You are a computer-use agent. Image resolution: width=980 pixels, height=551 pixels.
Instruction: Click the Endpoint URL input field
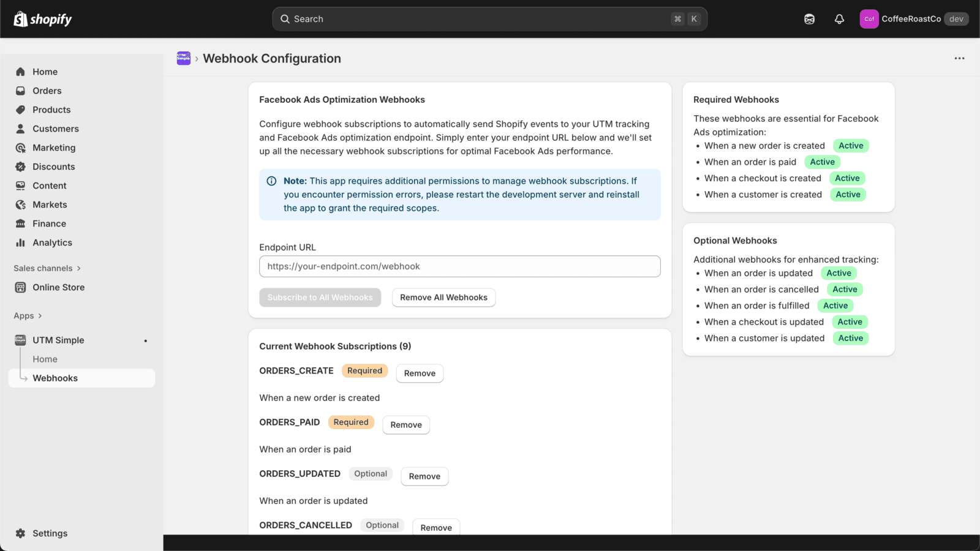click(459, 266)
